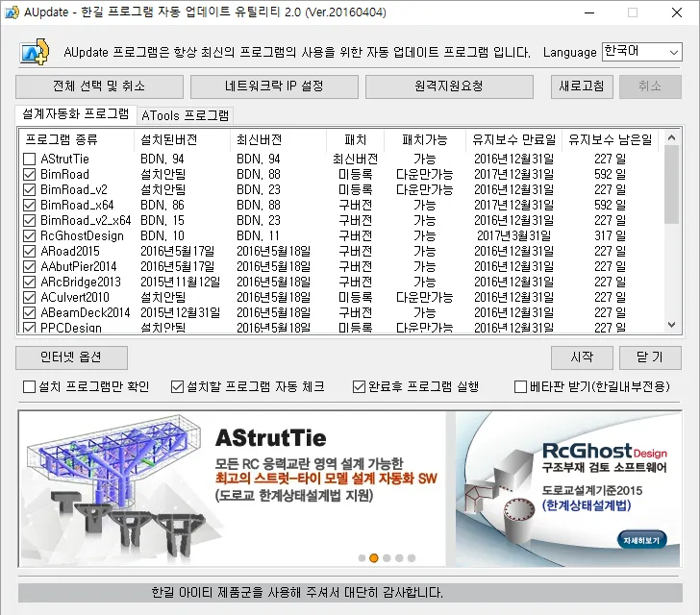
Task: Click the '최신버전' patch status for AStrutTie
Action: coord(356,159)
